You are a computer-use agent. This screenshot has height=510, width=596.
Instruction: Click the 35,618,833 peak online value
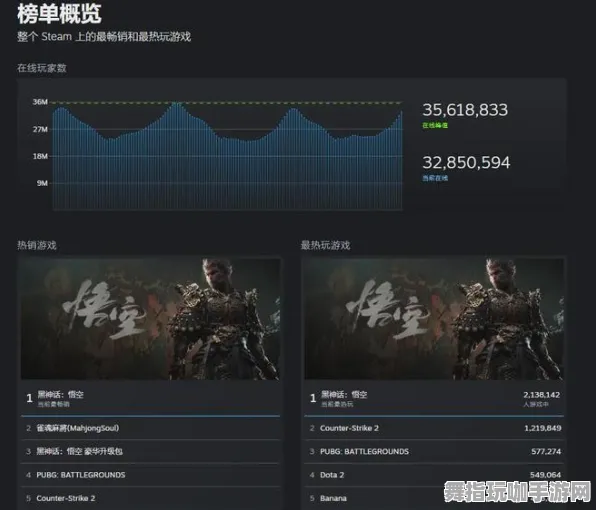tap(465, 110)
